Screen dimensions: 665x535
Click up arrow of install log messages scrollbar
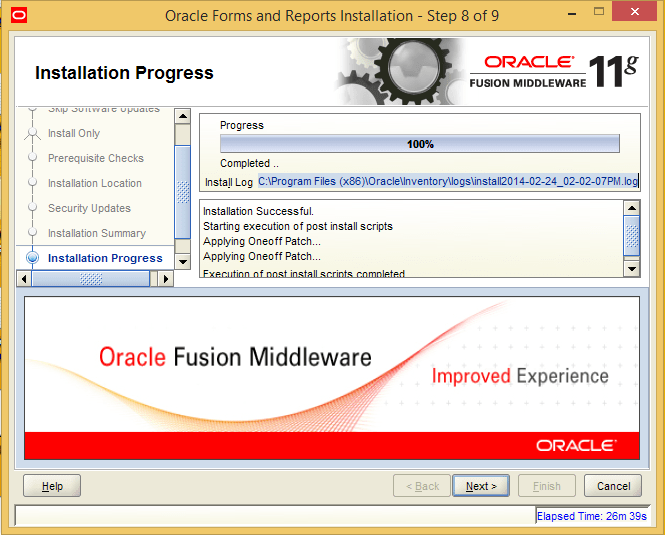[632, 208]
